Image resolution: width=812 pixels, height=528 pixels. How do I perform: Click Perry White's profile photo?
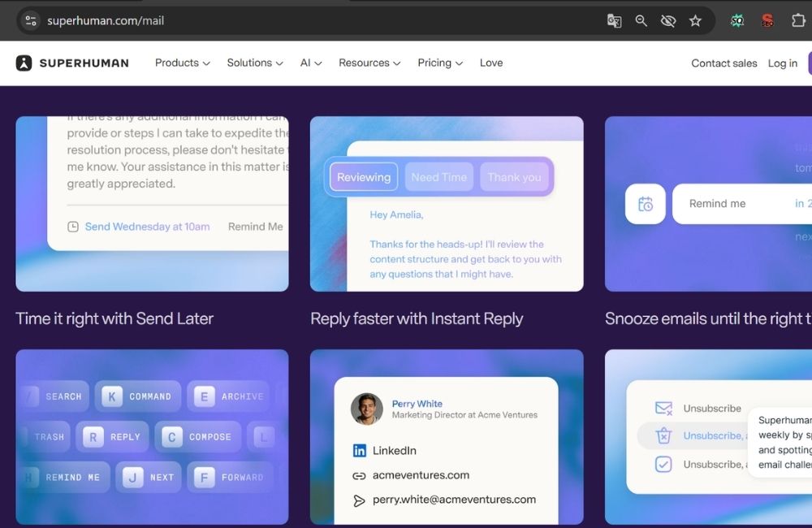(x=367, y=409)
